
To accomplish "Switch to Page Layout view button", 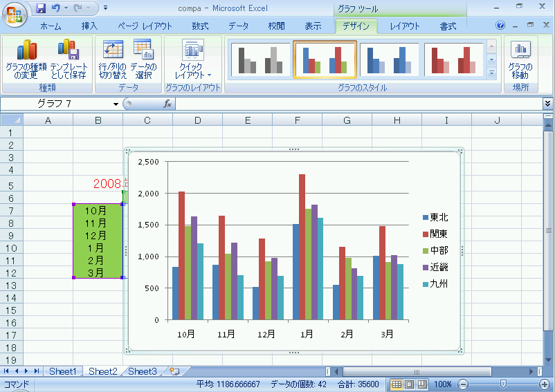I will pyautogui.click(x=408, y=384).
